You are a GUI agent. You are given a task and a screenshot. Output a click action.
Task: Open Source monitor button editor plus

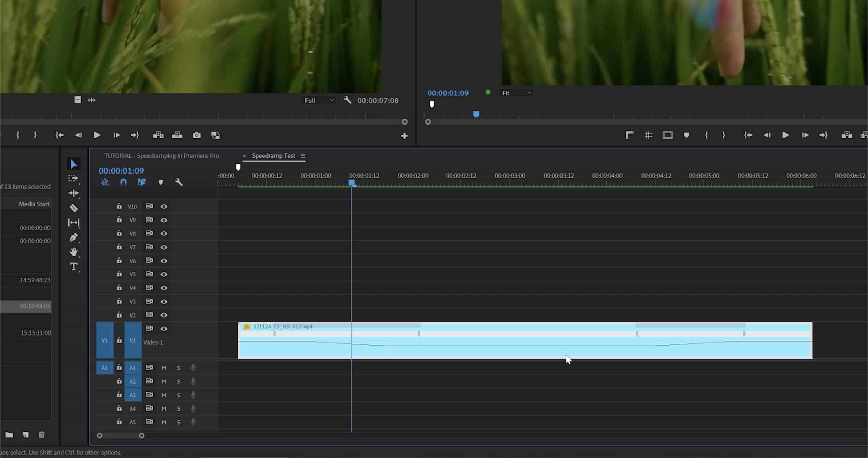pyautogui.click(x=404, y=136)
